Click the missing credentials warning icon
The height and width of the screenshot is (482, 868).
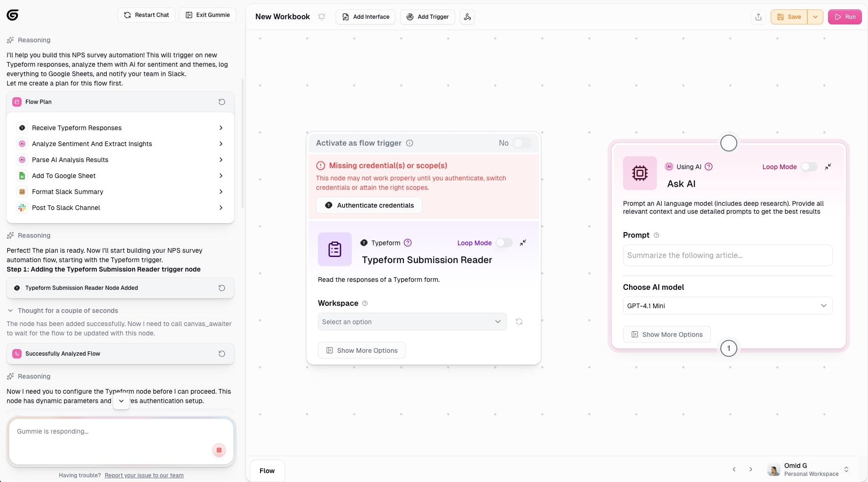321,165
